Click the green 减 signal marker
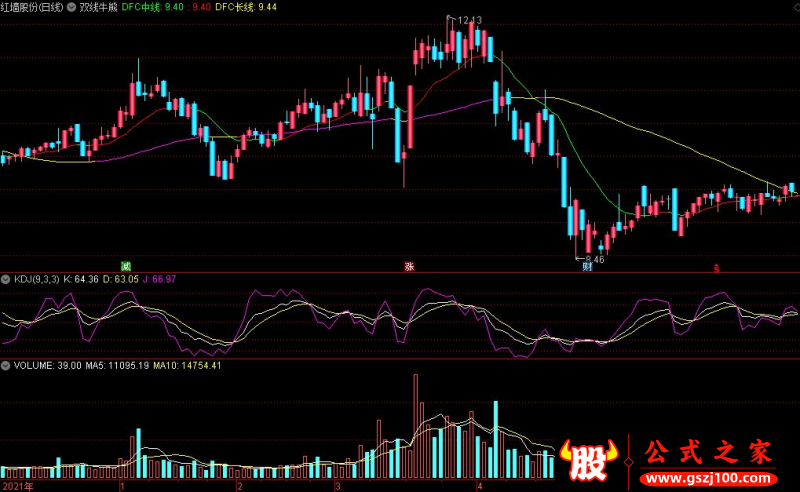 coord(126,266)
